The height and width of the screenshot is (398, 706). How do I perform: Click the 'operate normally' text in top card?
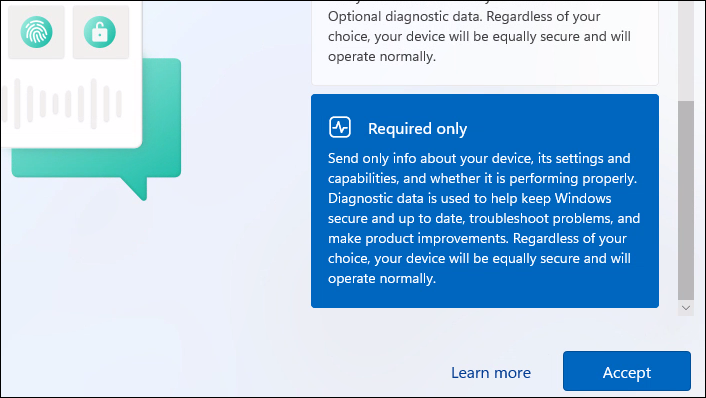click(x=382, y=57)
